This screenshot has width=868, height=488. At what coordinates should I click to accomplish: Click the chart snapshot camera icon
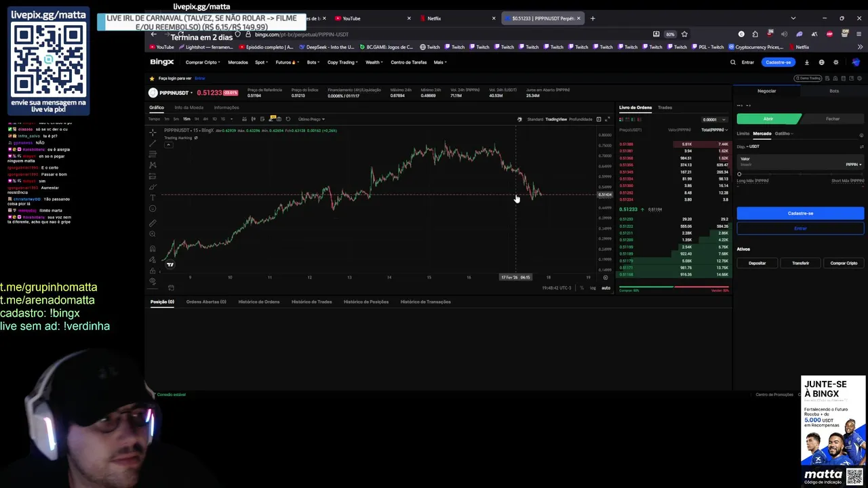click(x=279, y=119)
